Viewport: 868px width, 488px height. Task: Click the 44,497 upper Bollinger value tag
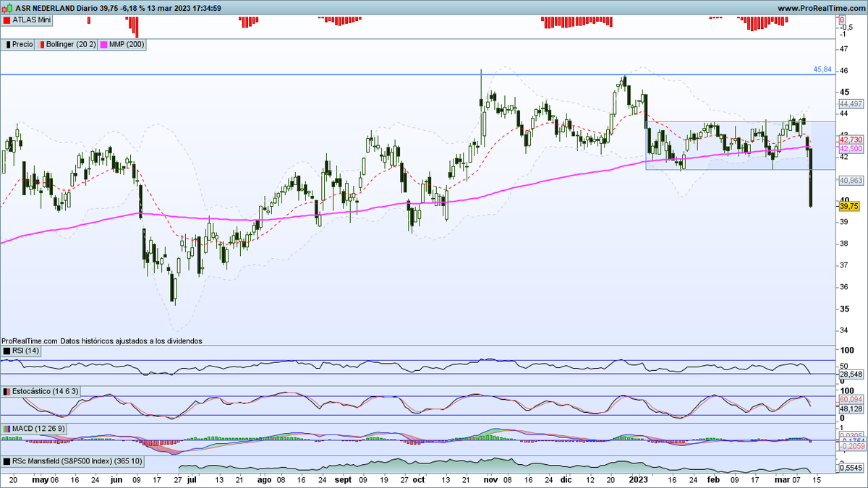click(x=851, y=103)
